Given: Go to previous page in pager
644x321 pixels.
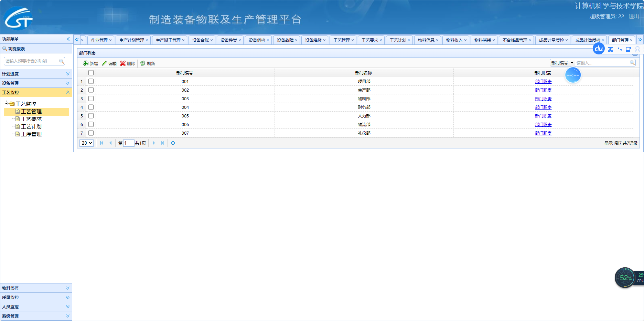Looking at the screenshot, I should (110, 143).
